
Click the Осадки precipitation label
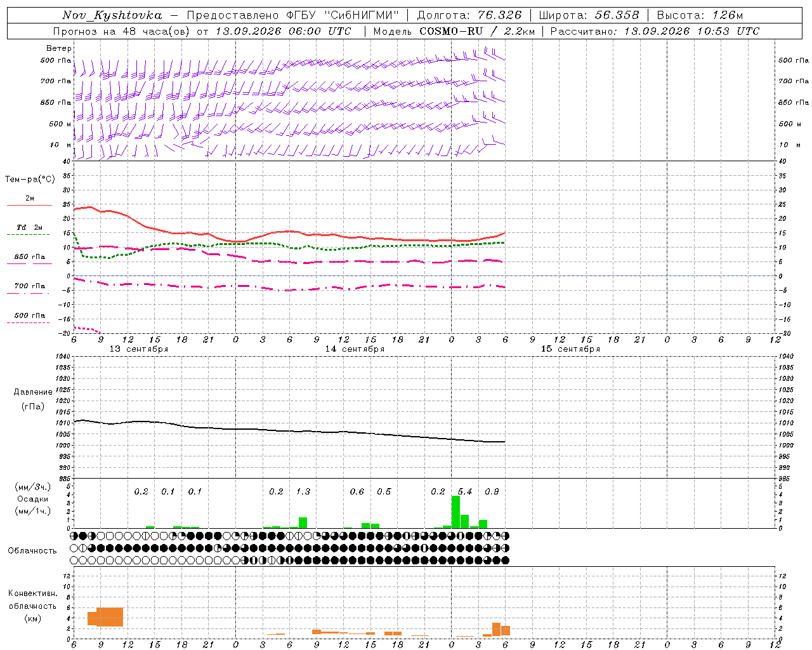click(33, 499)
